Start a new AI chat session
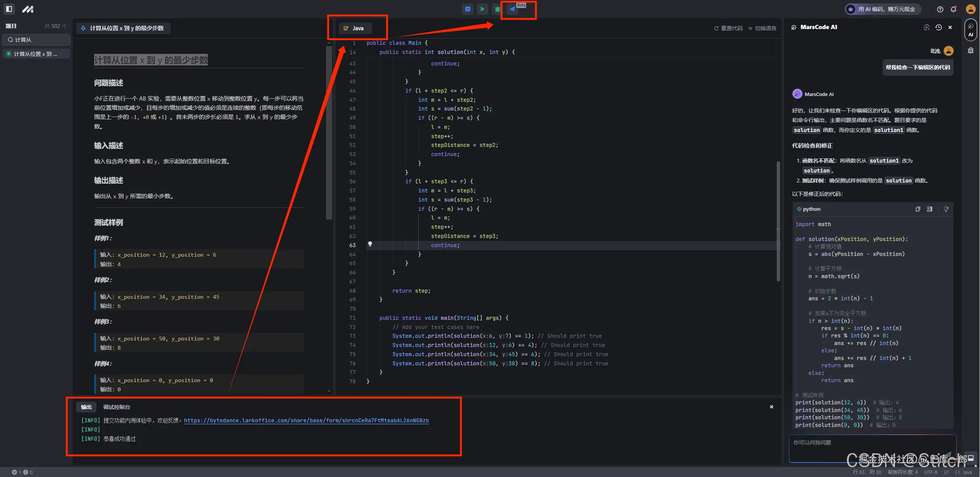The width and height of the screenshot is (980, 477). click(926, 27)
